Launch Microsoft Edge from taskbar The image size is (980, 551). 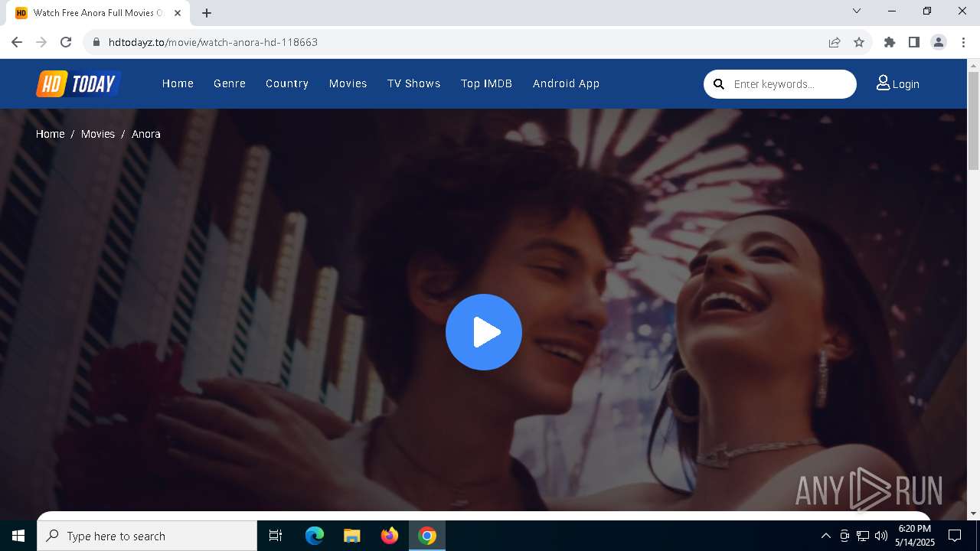pyautogui.click(x=315, y=536)
